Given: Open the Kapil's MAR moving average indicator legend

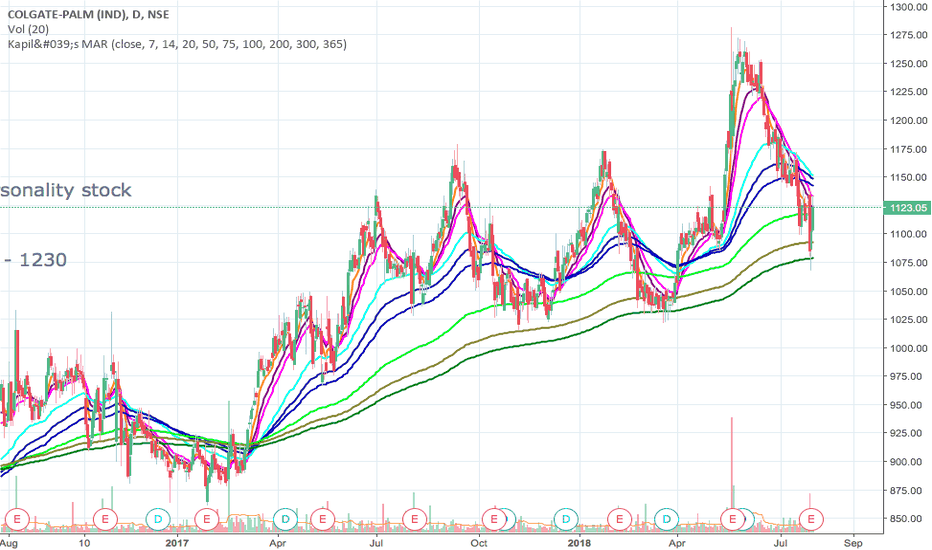Looking at the screenshot, I should click(x=177, y=44).
